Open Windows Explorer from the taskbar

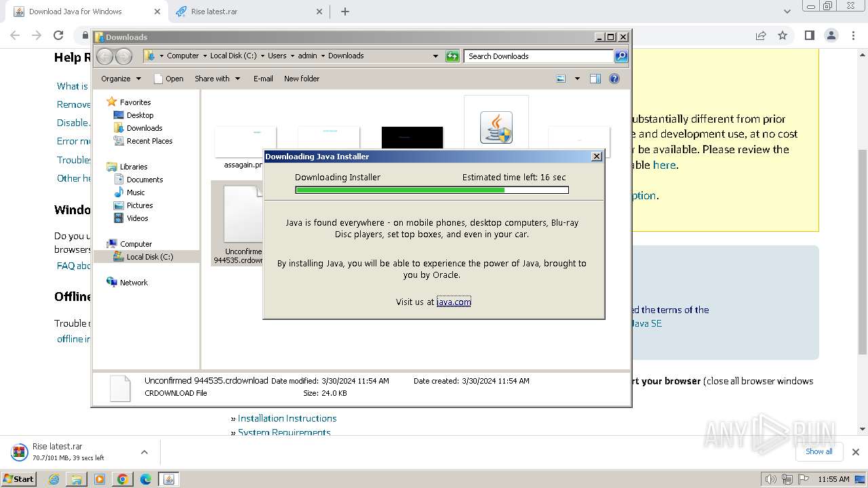point(77,479)
